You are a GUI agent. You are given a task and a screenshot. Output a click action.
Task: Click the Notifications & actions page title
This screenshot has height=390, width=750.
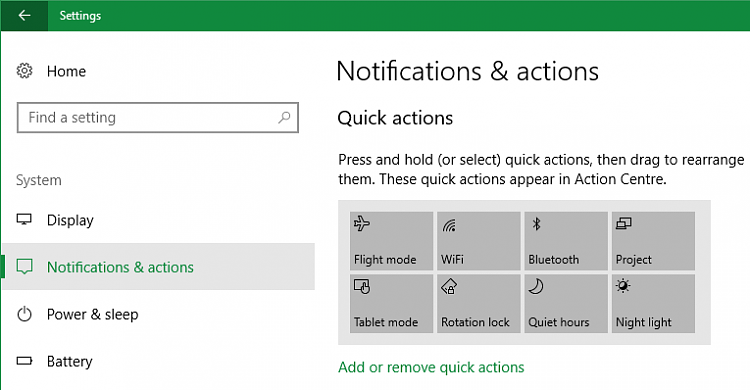468,71
